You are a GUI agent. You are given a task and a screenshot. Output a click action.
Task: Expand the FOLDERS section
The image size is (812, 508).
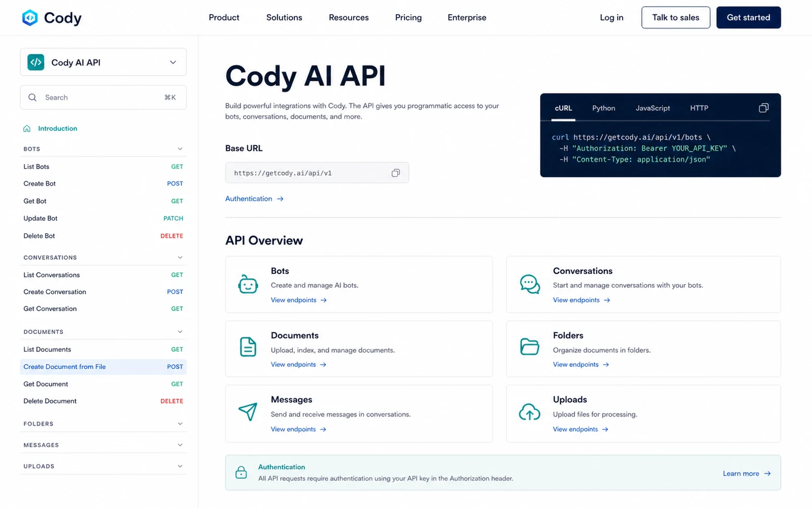[x=180, y=424]
